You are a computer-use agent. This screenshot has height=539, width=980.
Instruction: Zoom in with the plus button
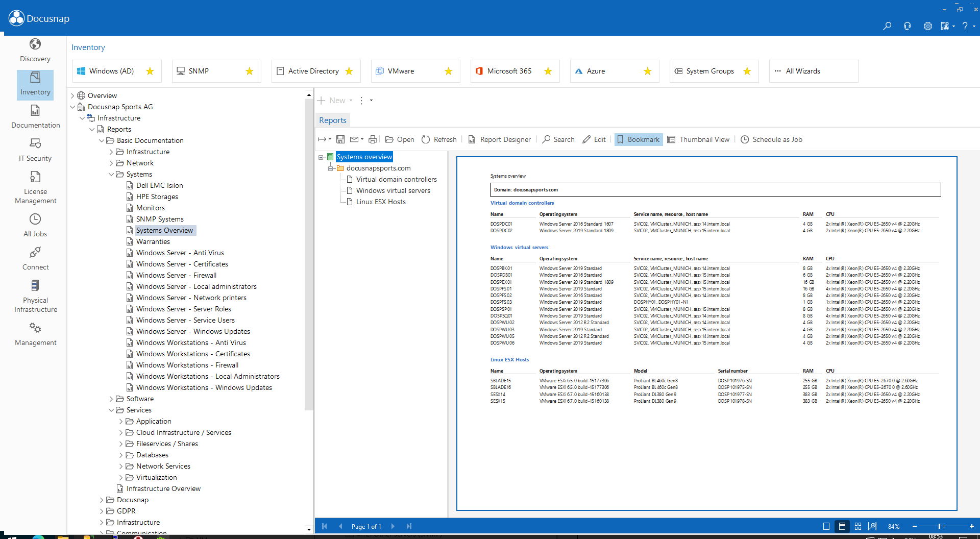[x=971, y=526]
